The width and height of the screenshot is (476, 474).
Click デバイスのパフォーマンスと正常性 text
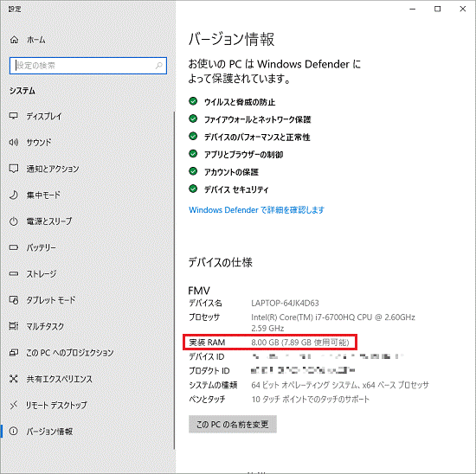coord(257,137)
